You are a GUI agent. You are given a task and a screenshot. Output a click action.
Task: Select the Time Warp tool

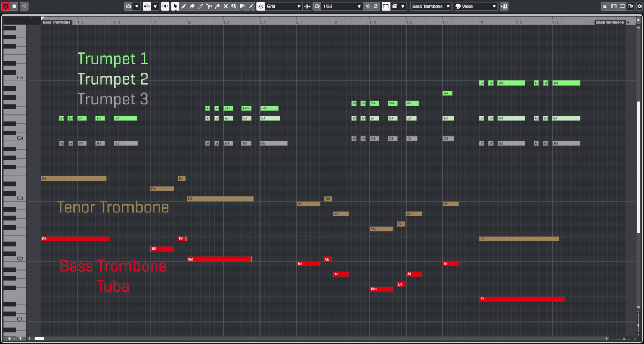tap(242, 6)
